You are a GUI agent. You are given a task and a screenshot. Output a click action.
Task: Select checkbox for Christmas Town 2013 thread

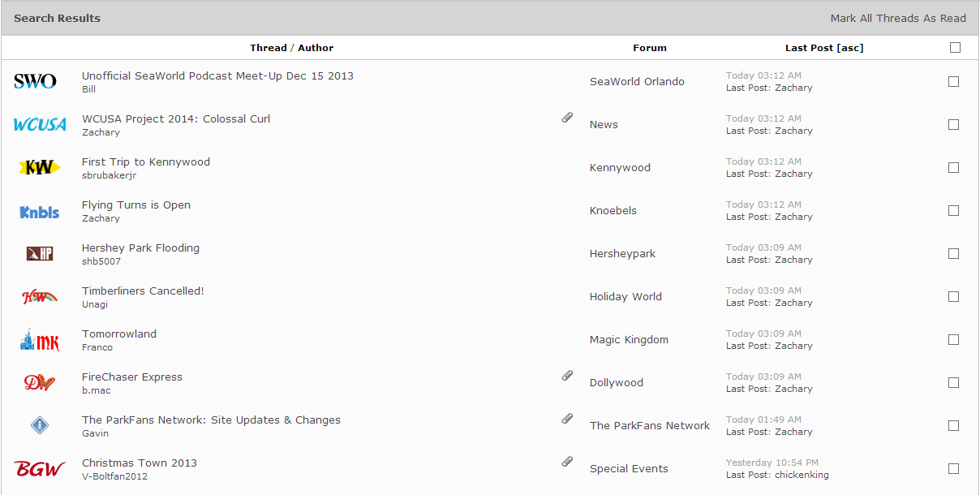tap(953, 469)
